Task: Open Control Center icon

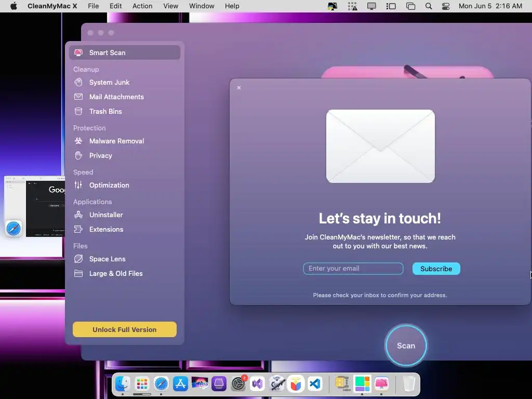Action: 445,6
